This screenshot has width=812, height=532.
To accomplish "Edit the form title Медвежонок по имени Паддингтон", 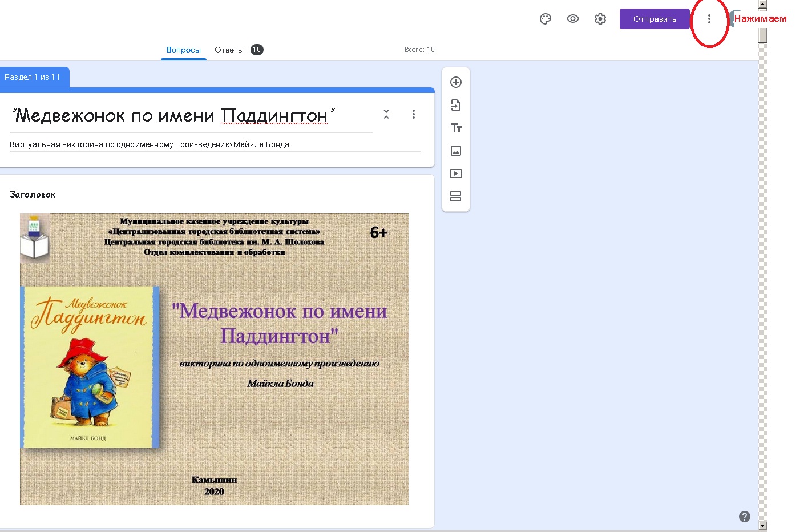I will (x=173, y=116).
